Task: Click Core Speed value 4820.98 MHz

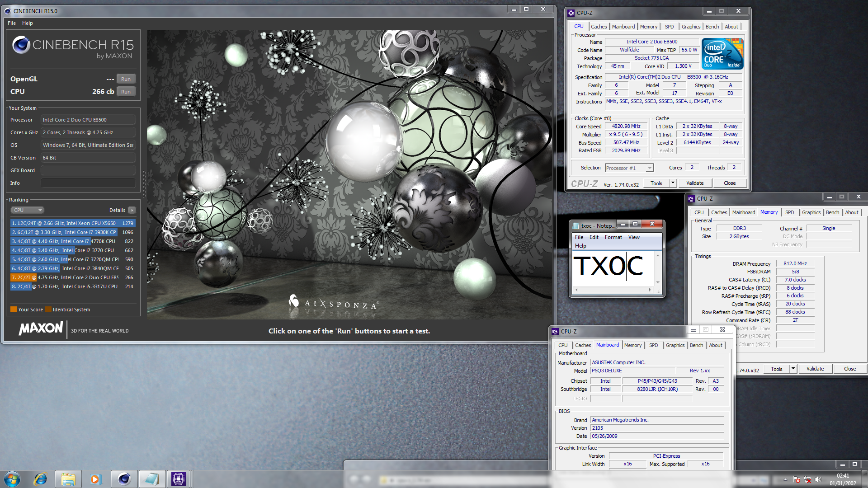Action: (x=626, y=127)
